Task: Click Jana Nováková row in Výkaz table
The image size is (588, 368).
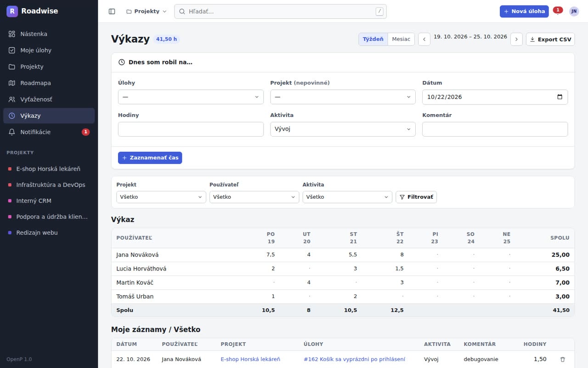Action: coord(343,255)
